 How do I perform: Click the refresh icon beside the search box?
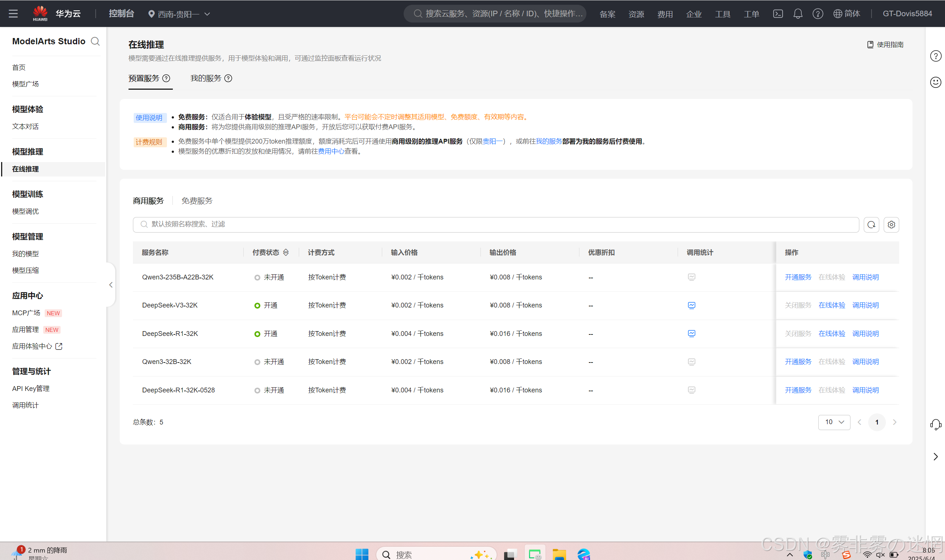coord(871,224)
